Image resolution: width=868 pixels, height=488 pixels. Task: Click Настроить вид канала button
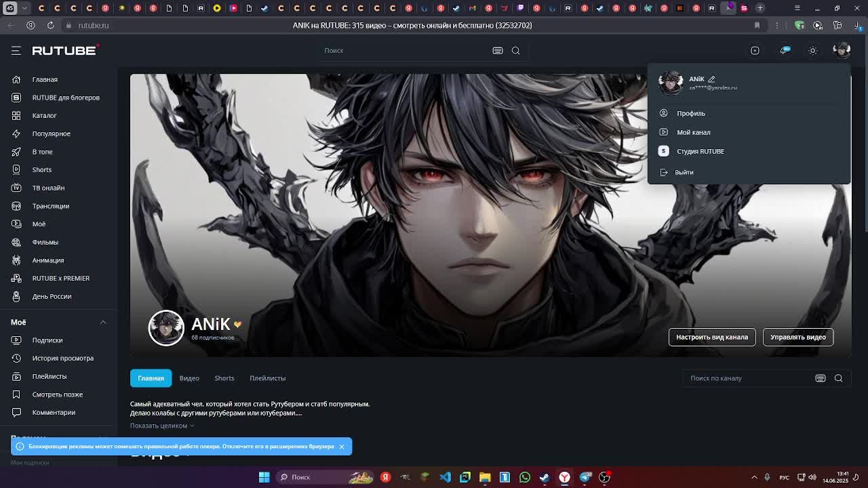(x=712, y=337)
